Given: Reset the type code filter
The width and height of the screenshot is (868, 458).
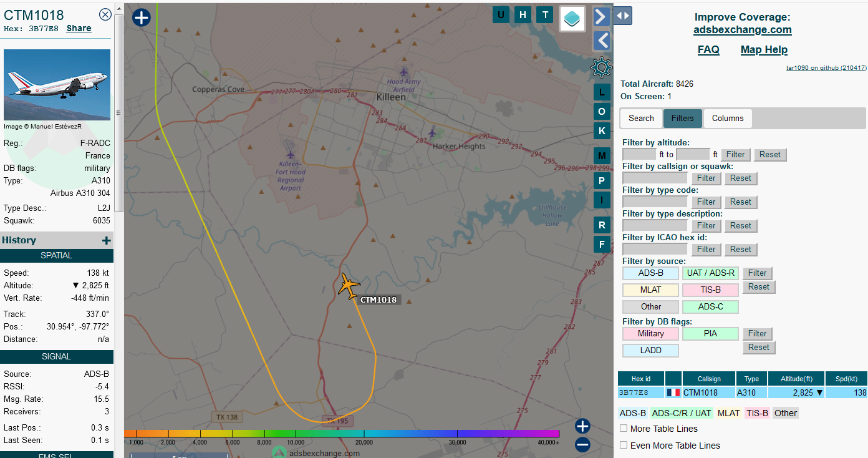Looking at the screenshot, I should [x=741, y=202].
